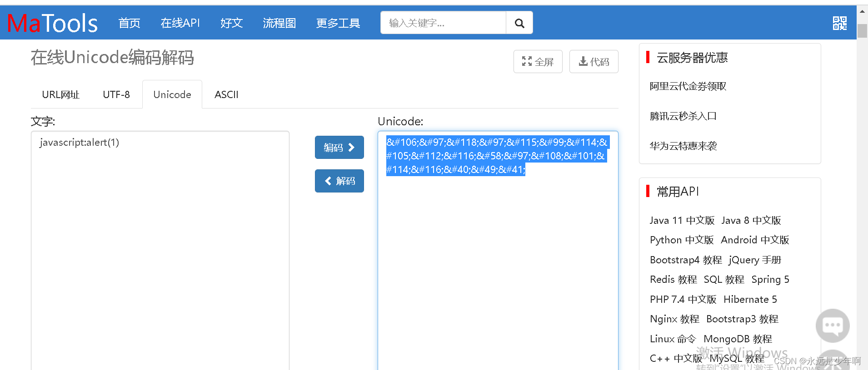868x370 pixels.
Task: Open Bootstrap4 教程 link
Action: (686, 260)
